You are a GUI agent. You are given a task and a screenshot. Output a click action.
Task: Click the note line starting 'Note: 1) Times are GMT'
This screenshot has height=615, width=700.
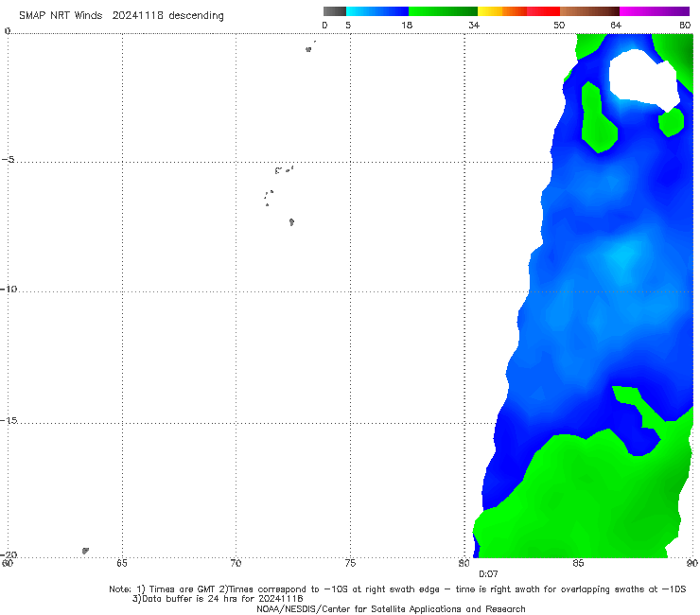397,589
